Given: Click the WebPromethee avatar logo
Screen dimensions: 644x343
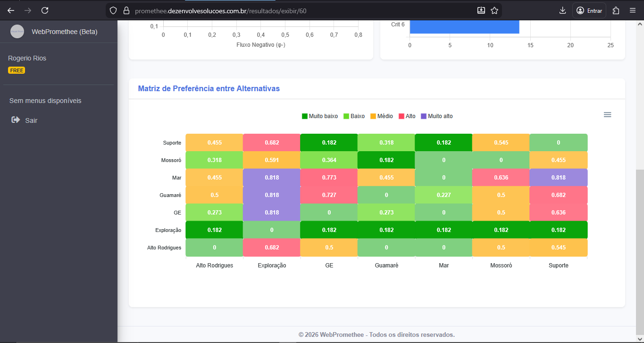Looking at the screenshot, I should click(x=17, y=32).
